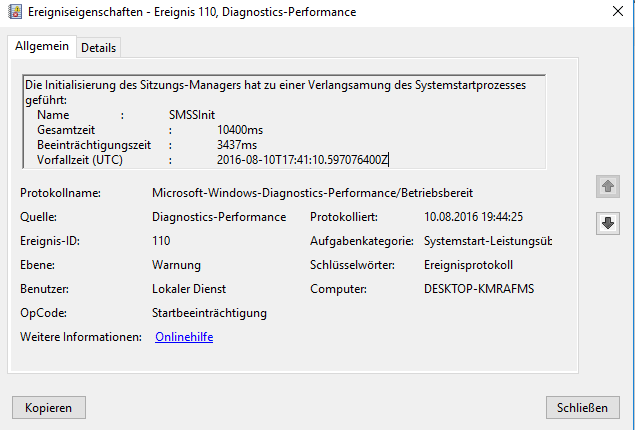Click the Ereignis-ID value 110

click(x=161, y=241)
